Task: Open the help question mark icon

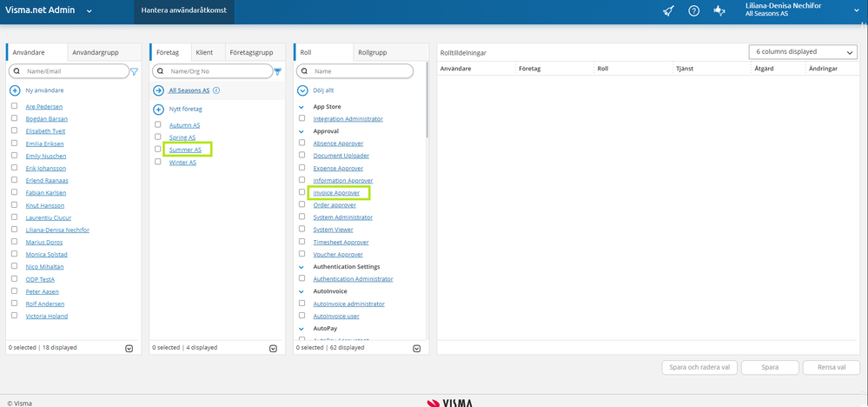Action: click(x=693, y=11)
